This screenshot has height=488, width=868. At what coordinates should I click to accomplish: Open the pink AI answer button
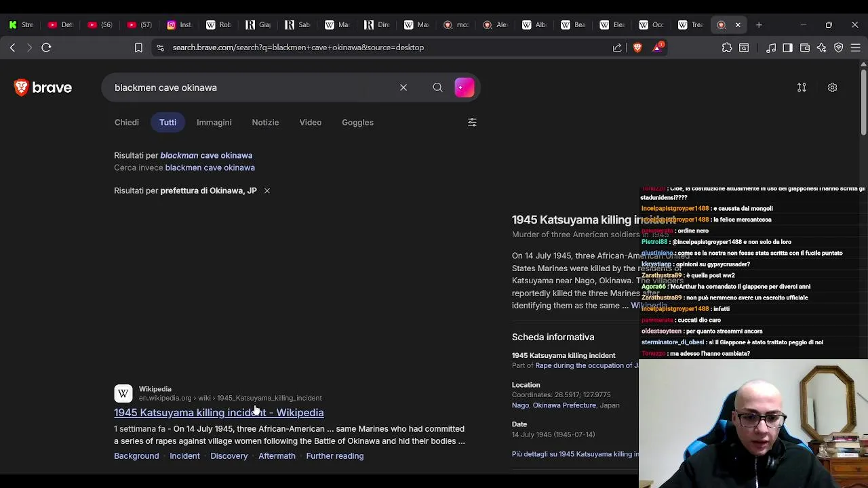pos(465,87)
